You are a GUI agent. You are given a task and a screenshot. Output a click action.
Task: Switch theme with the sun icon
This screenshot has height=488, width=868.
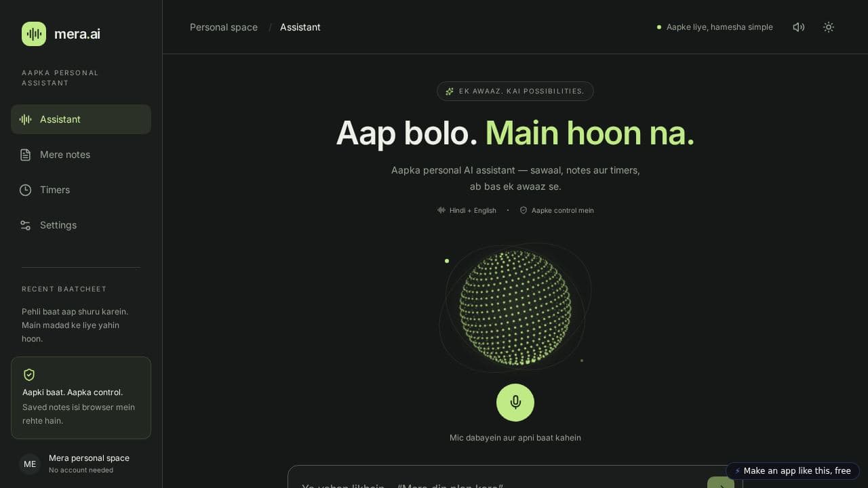pyautogui.click(x=829, y=27)
